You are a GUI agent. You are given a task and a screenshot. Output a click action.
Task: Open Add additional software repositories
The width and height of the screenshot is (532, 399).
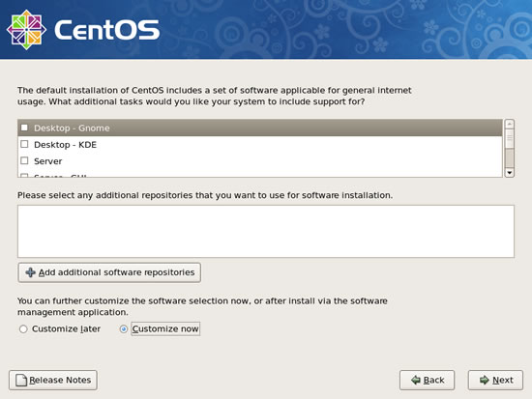click(x=109, y=272)
